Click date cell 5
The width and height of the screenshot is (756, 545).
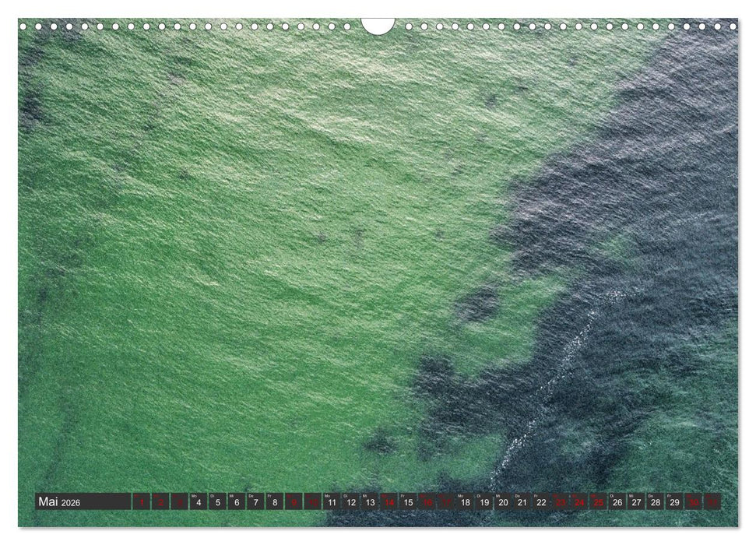tap(217, 502)
